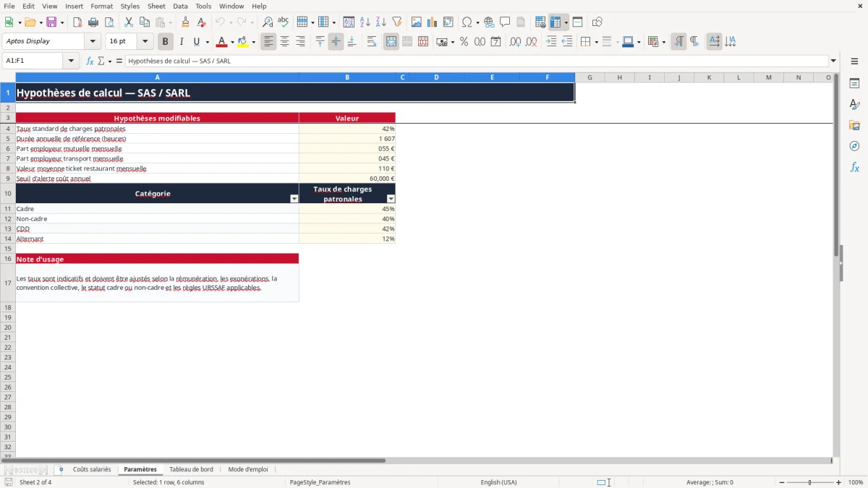Format as date icon
Screen dimensions: 868x488
[x=495, y=42]
